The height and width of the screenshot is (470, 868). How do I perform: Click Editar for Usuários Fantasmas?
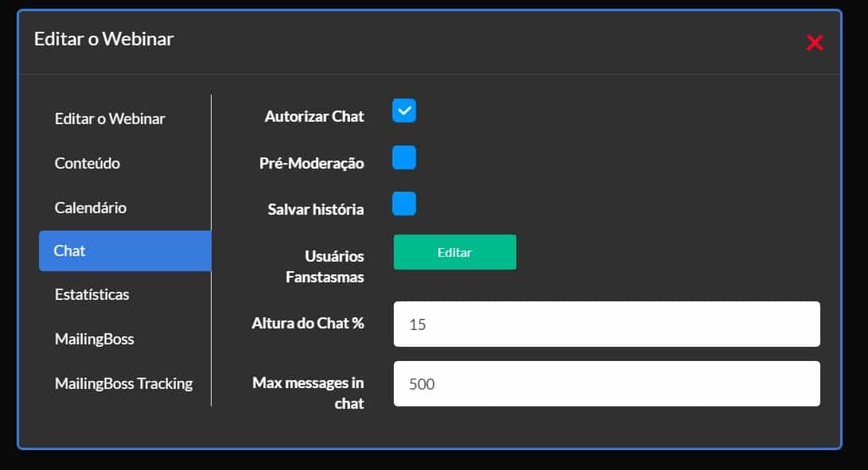pos(454,252)
